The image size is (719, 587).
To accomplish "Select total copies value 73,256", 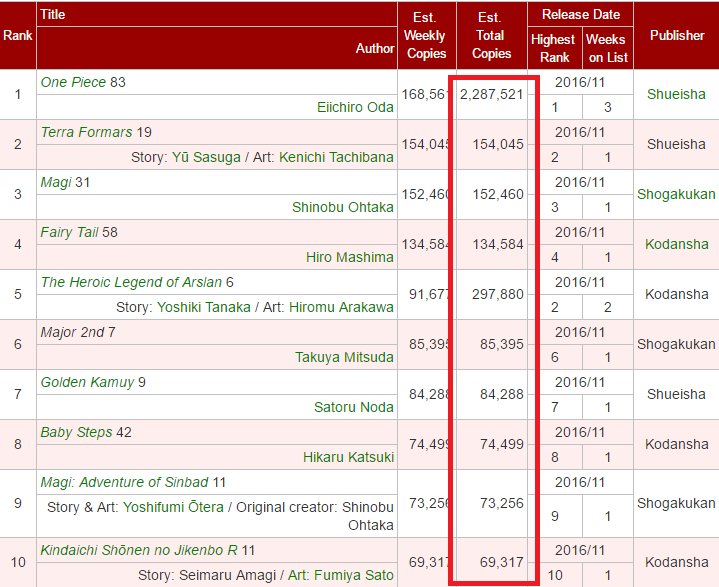I will [502, 503].
